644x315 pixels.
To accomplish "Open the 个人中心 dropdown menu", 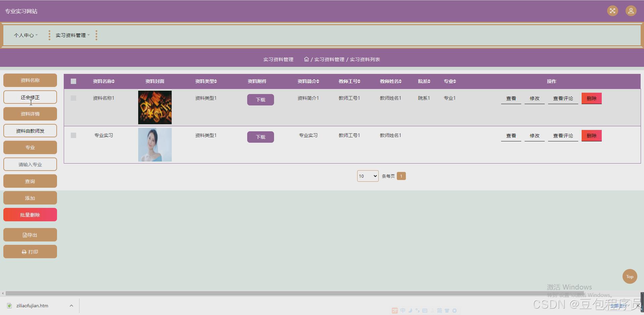I will coord(25,35).
